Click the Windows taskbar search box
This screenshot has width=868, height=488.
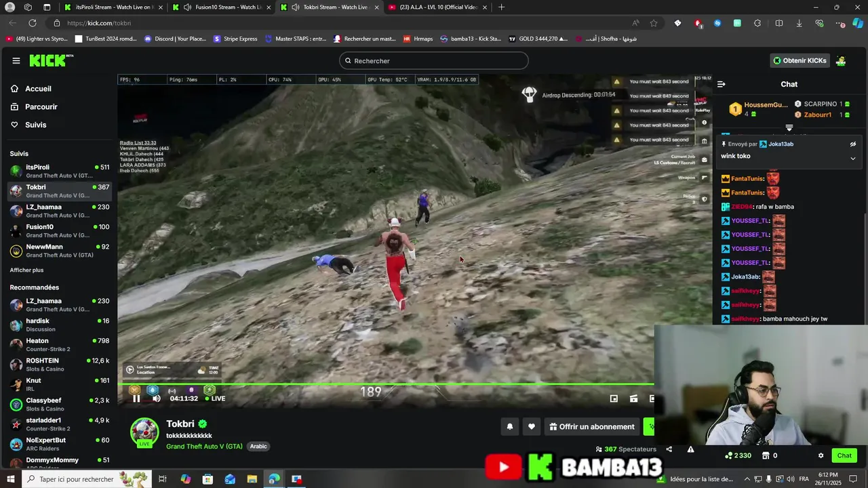click(85, 479)
